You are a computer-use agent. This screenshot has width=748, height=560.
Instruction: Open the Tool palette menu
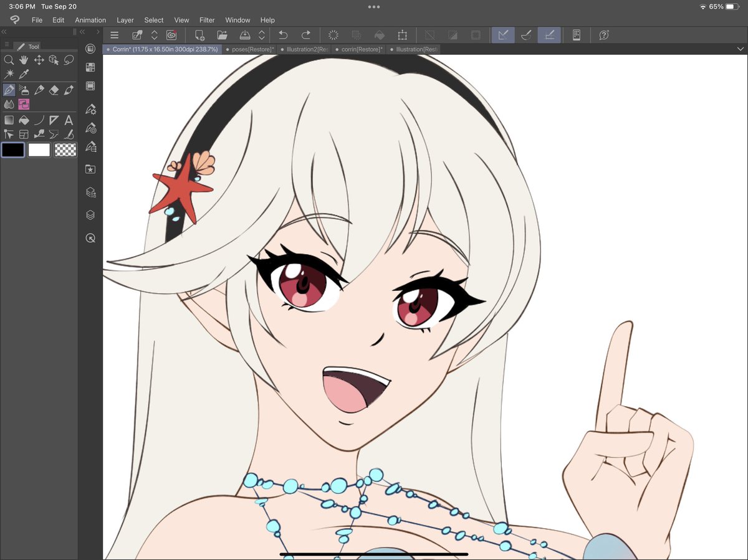point(6,45)
